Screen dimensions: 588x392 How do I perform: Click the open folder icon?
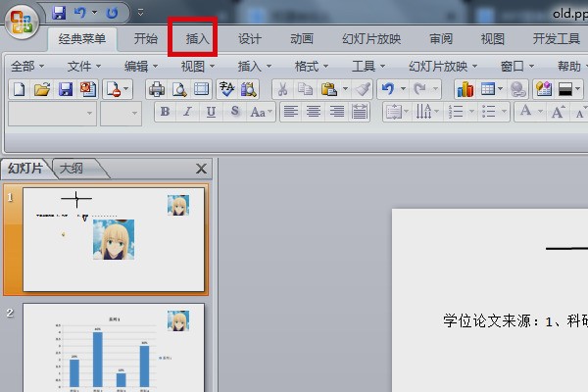coord(41,89)
